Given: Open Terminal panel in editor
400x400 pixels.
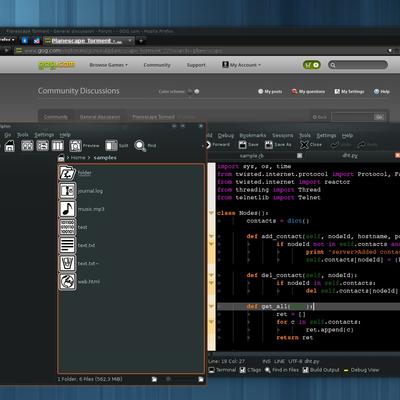Looking at the screenshot, I should pos(222,370).
